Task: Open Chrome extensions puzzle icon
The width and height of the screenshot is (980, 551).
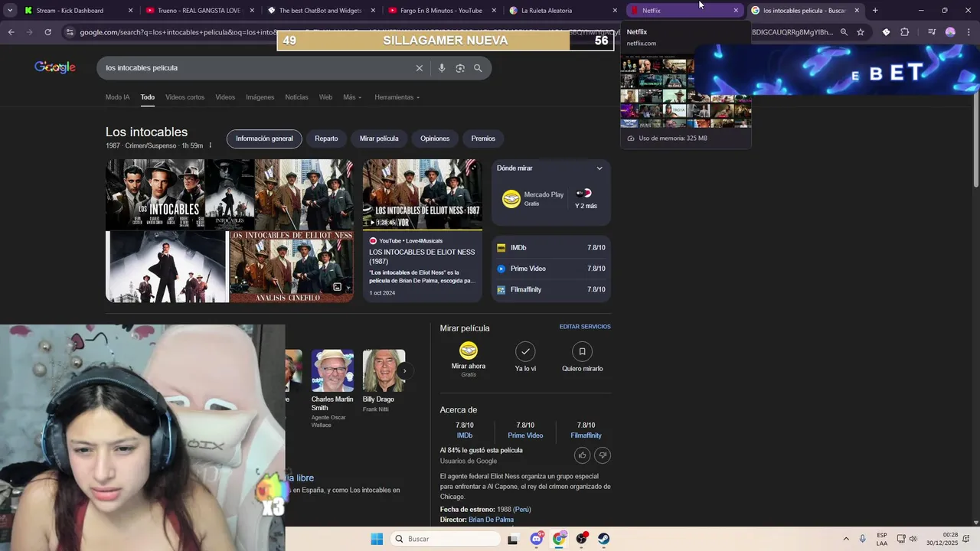Action: (x=905, y=32)
